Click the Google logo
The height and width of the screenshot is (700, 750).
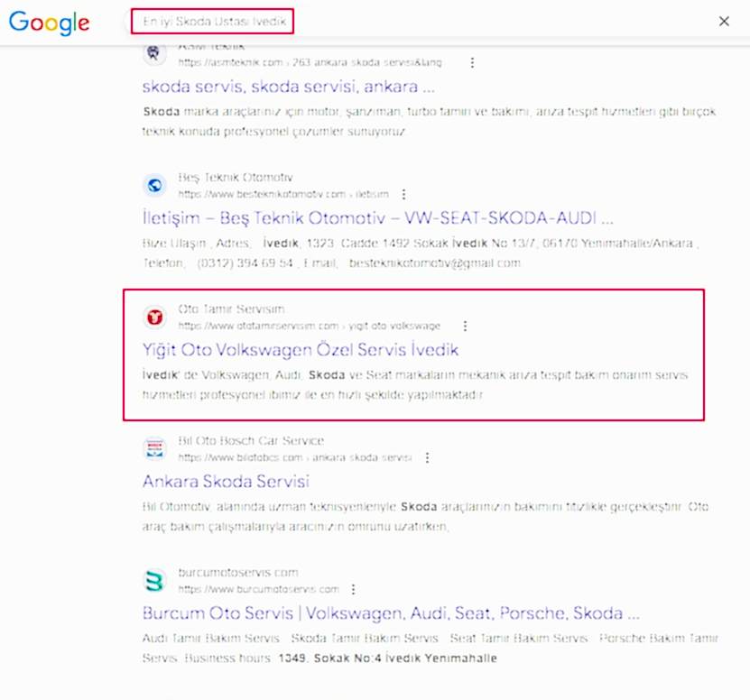click(50, 23)
